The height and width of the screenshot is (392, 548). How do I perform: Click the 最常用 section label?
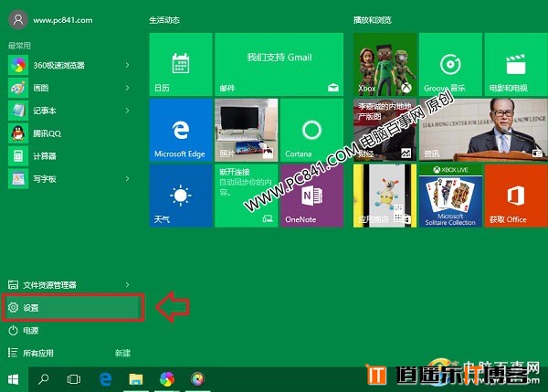click(19, 46)
